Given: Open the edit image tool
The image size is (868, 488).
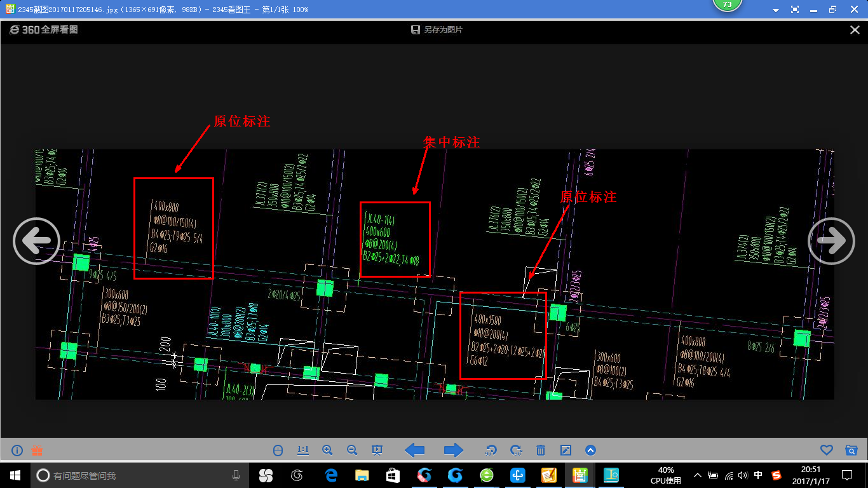Looking at the screenshot, I should [x=566, y=451].
